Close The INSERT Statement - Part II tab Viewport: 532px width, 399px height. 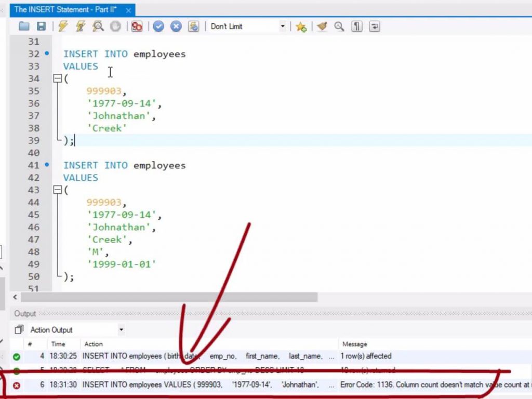pyautogui.click(x=128, y=10)
